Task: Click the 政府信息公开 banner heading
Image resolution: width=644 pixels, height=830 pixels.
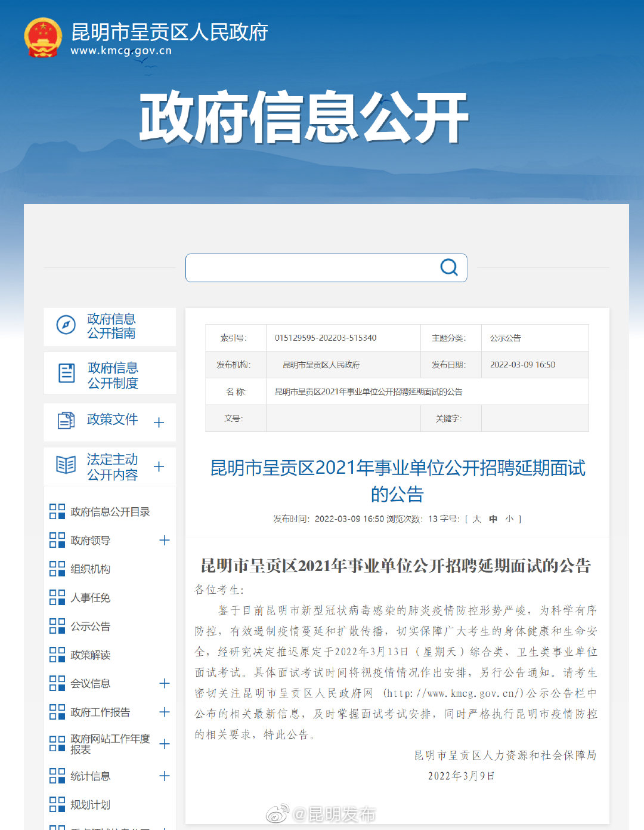Action: pyautogui.click(x=304, y=118)
